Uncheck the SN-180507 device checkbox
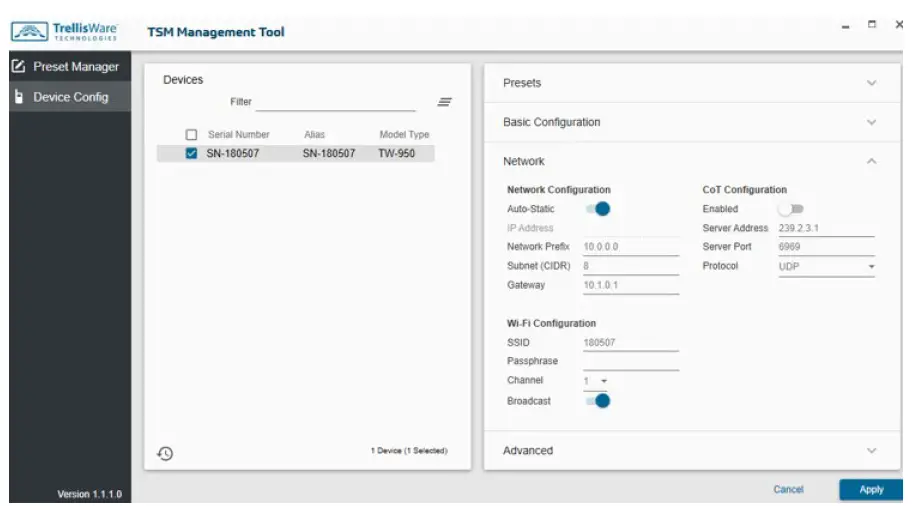This screenshot has width=918, height=506. (191, 153)
